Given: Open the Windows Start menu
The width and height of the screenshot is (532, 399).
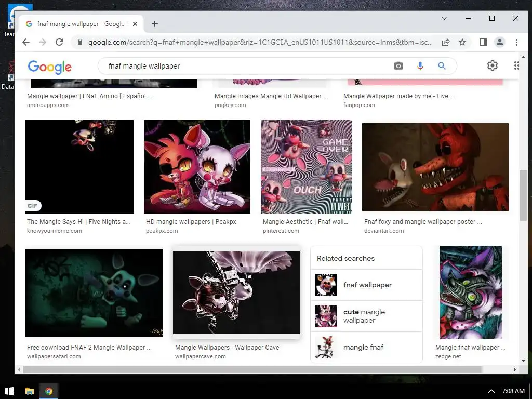Looking at the screenshot, I should click(x=9, y=391).
